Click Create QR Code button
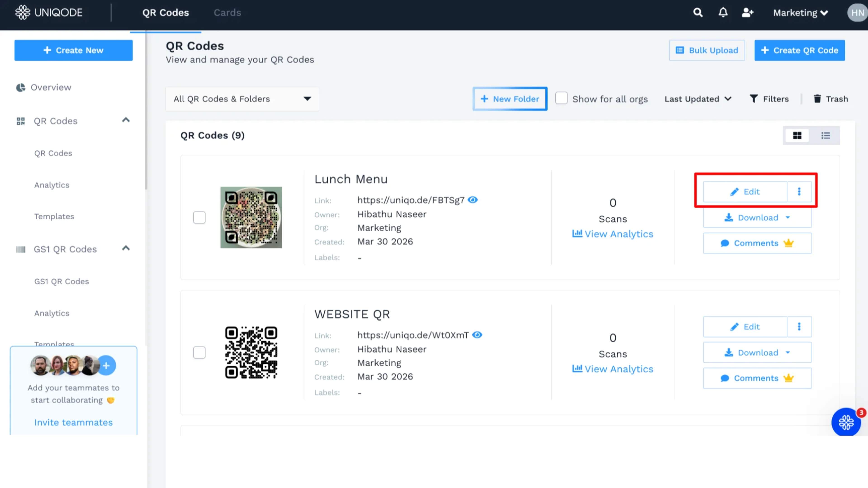868x488 pixels. click(800, 51)
